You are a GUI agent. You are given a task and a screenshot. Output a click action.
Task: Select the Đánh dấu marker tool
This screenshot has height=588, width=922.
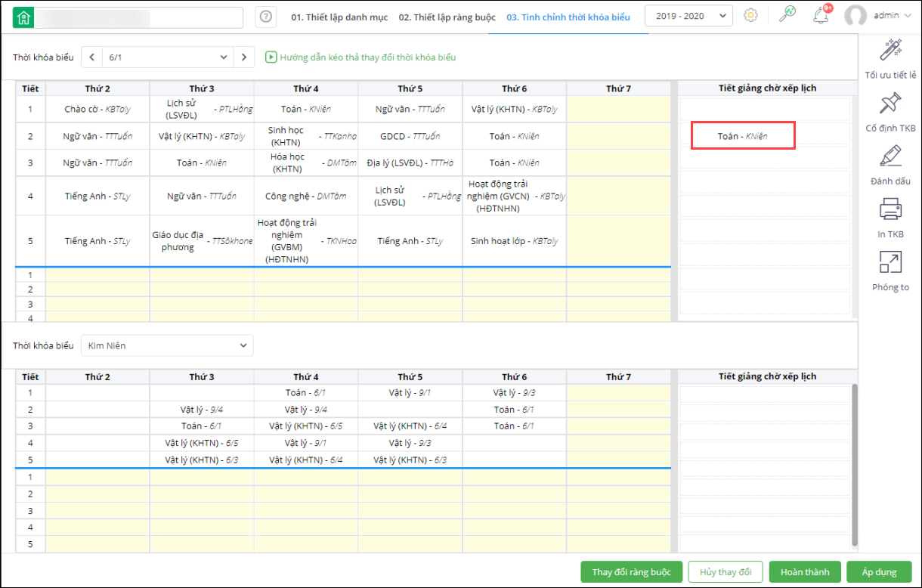(891, 159)
